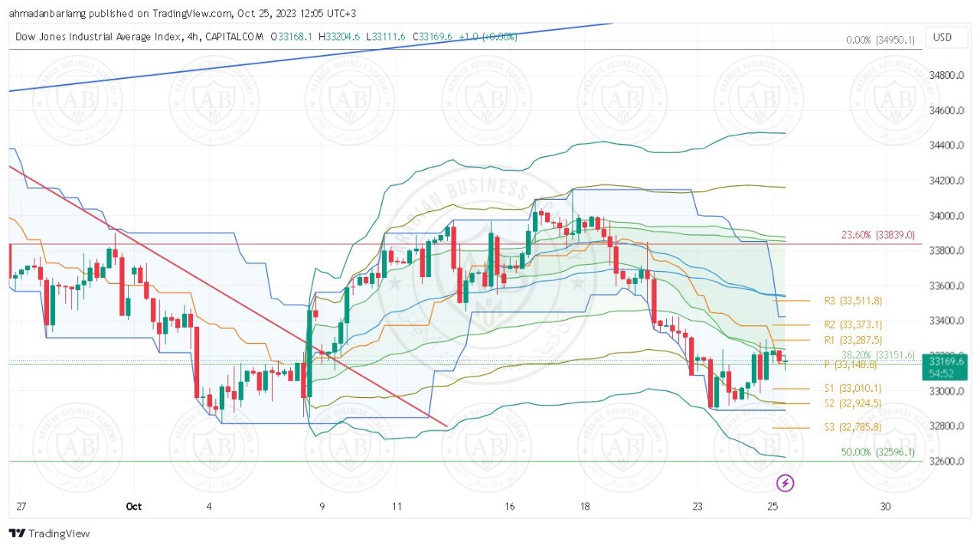The image size is (980, 548).
Task: Click the 4 date on the time axis
Action: pos(209,506)
